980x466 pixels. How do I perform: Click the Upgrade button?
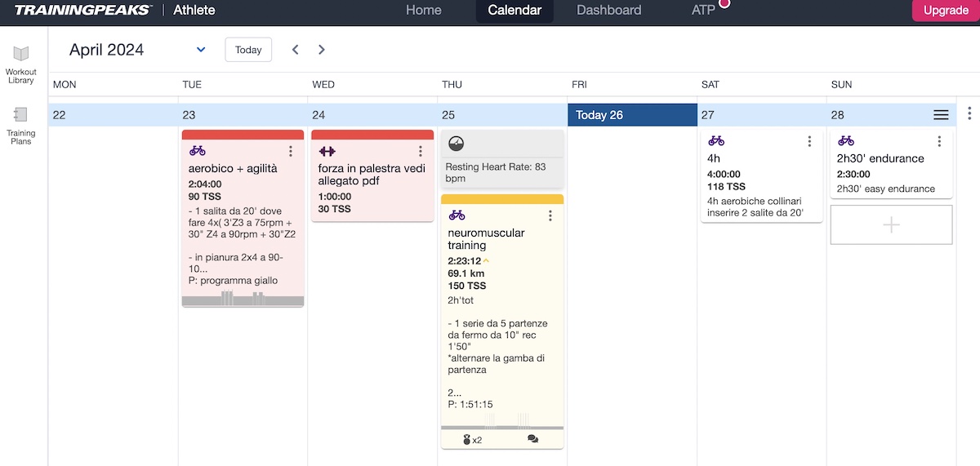click(945, 11)
